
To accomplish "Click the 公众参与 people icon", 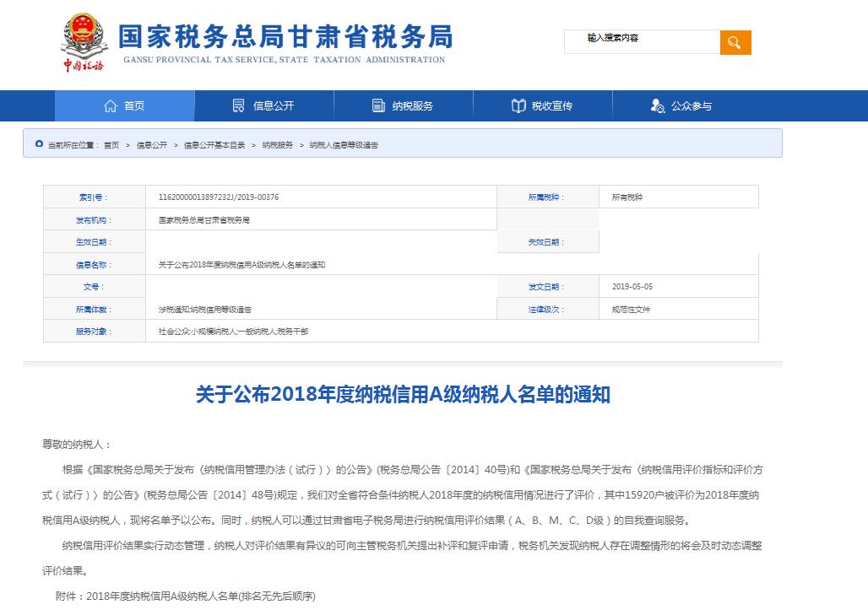I will pos(658,106).
